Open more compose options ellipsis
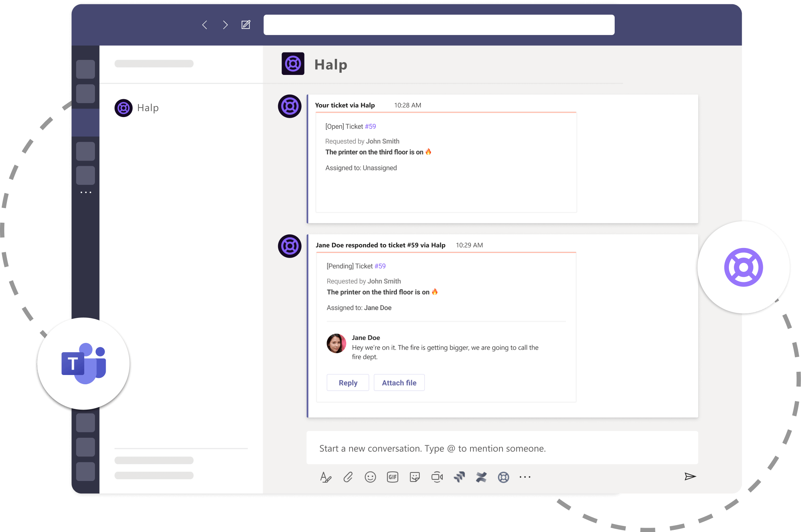The height and width of the screenshot is (532, 801). [525, 477]
